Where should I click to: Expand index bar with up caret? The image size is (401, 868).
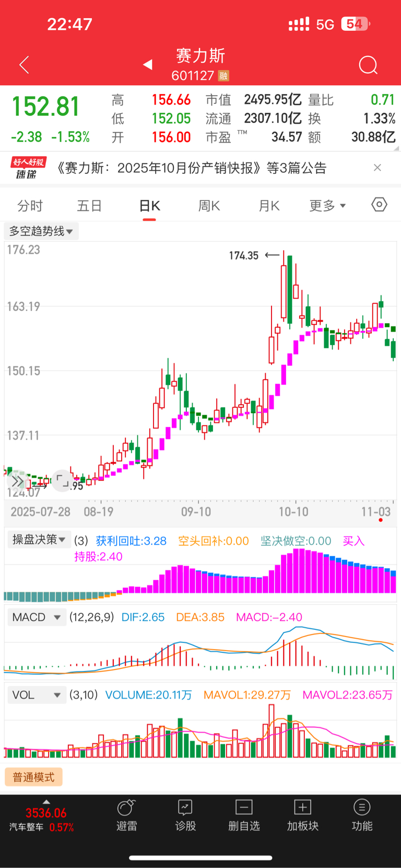(46, 802)
